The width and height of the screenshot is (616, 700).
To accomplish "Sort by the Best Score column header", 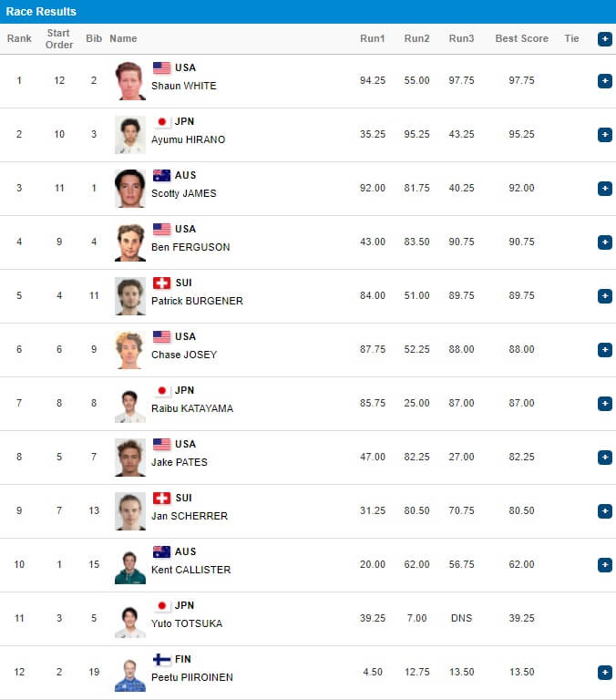I will pyautogui.click(x=521, y=38).
